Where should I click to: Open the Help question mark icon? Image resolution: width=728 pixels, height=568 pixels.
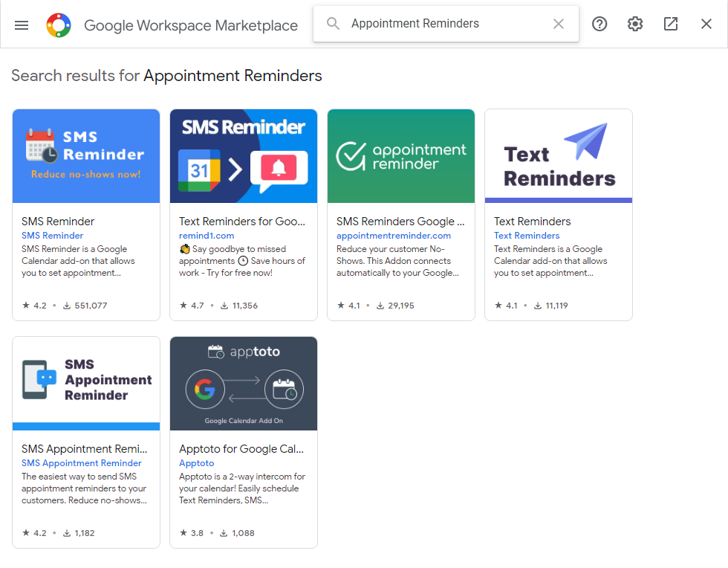click(x=599, y=24)
